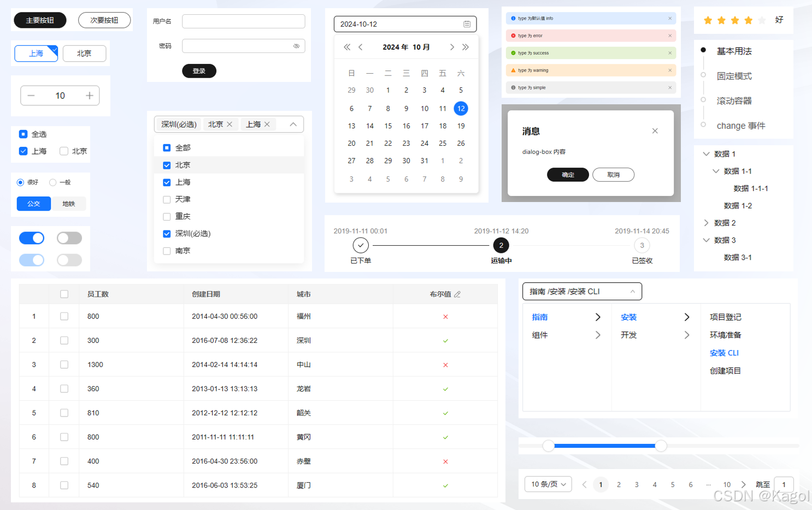Open the '10 条/页' page size dropdown
Viewport: 812px width, 510px height.
click(548, 484)
